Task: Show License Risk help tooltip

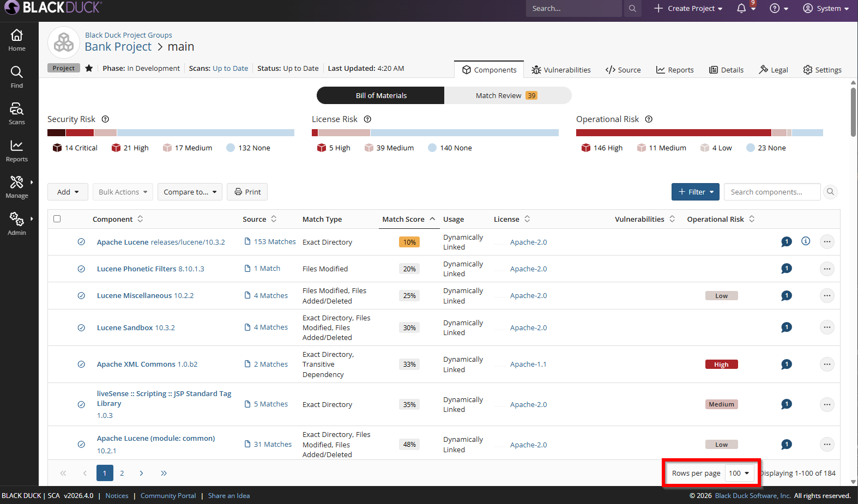Action: [368, 119]
